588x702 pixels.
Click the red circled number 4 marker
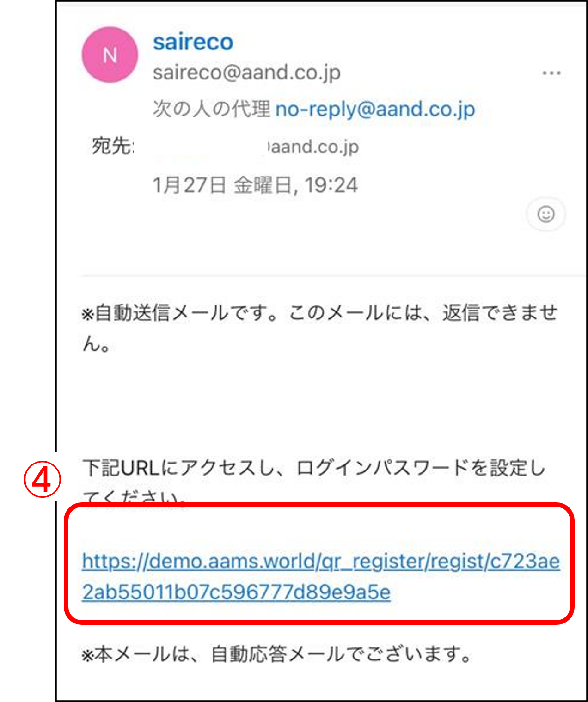pyautogui.click(x=43, y=480)
